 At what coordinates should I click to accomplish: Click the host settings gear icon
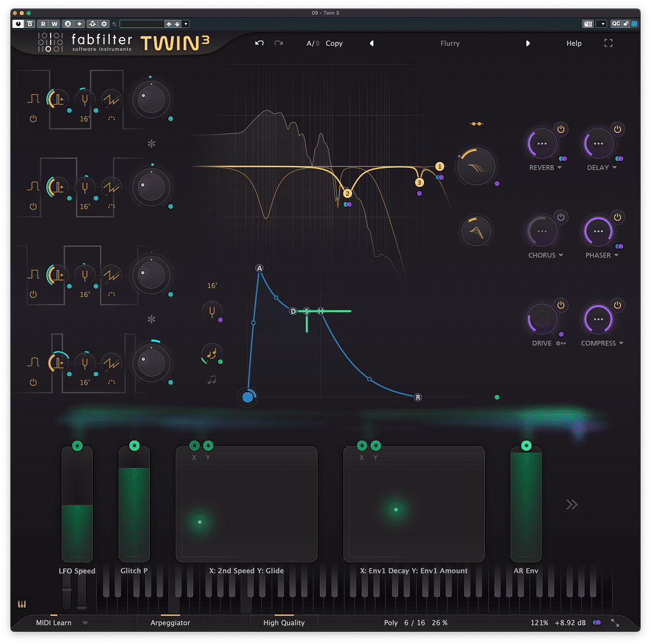(x=104, y=24)
